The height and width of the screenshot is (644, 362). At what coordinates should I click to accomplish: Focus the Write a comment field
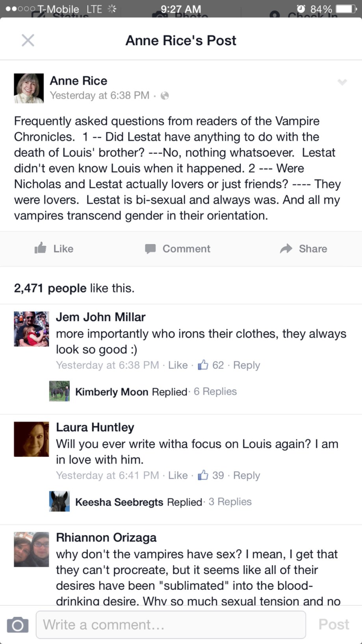(171, 625)
